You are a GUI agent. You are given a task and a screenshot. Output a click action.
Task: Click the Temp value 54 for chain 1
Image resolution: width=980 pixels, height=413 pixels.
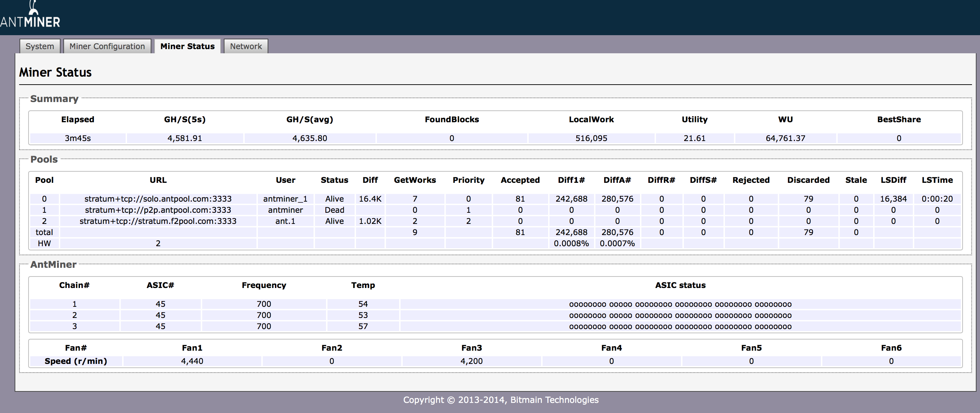[x=363, y=304]
